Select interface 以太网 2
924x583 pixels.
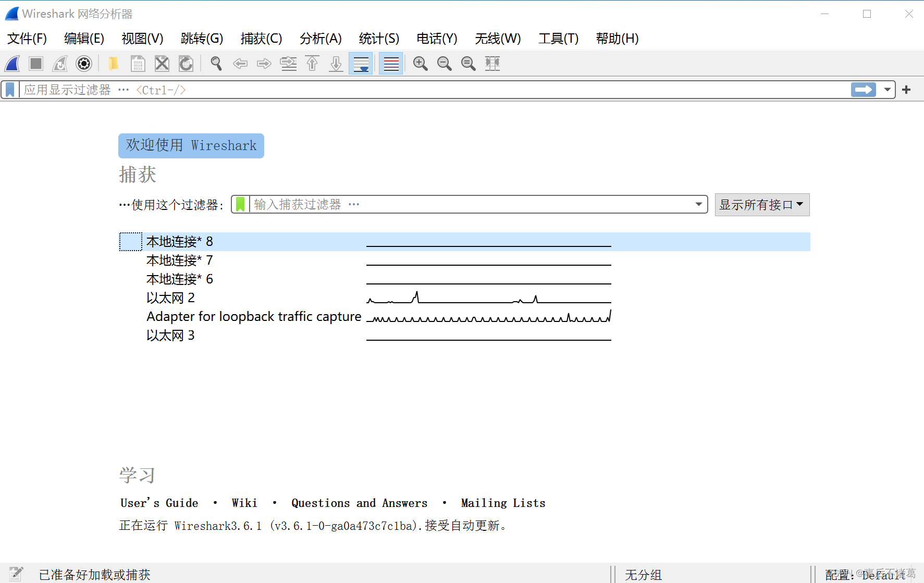tap(464, 298)
